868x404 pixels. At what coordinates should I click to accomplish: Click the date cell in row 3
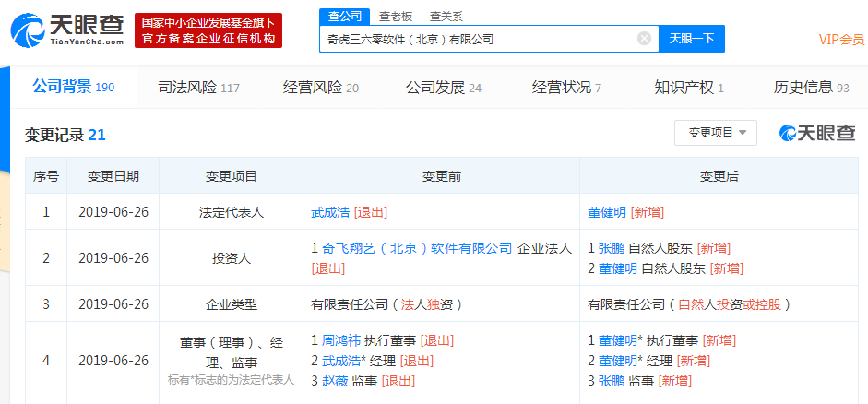point(113,303)
